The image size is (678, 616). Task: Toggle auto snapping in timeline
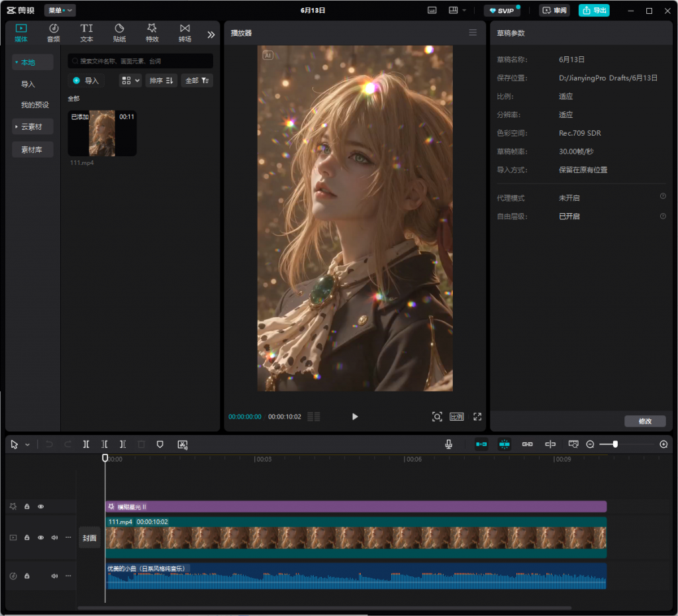tap(504, 444)
